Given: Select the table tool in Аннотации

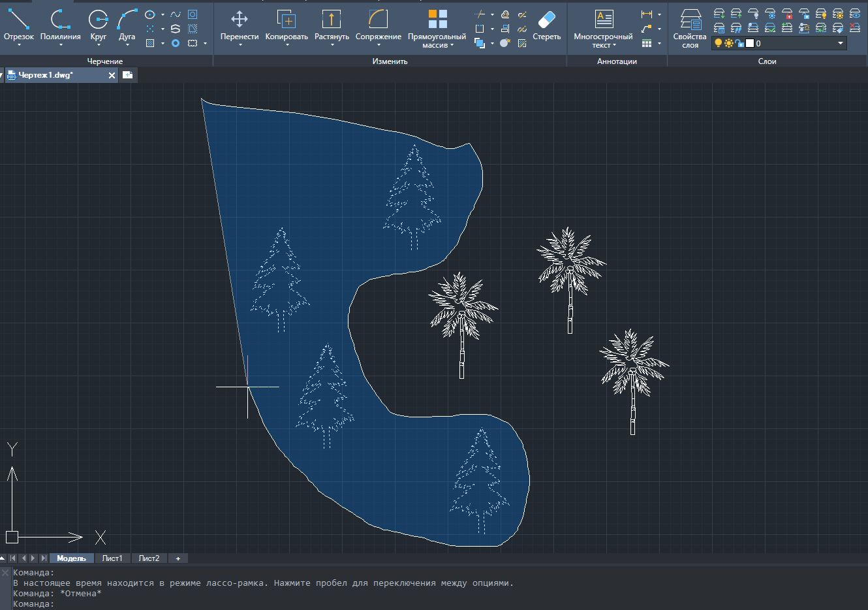Looking at the screenshot, I should (647, 43).
